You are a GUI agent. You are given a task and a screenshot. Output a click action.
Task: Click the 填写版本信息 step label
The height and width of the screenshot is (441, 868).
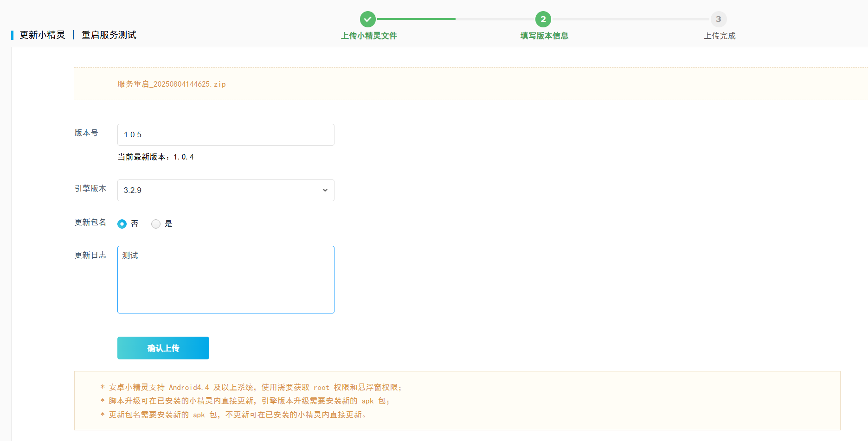tap(544, 36)
